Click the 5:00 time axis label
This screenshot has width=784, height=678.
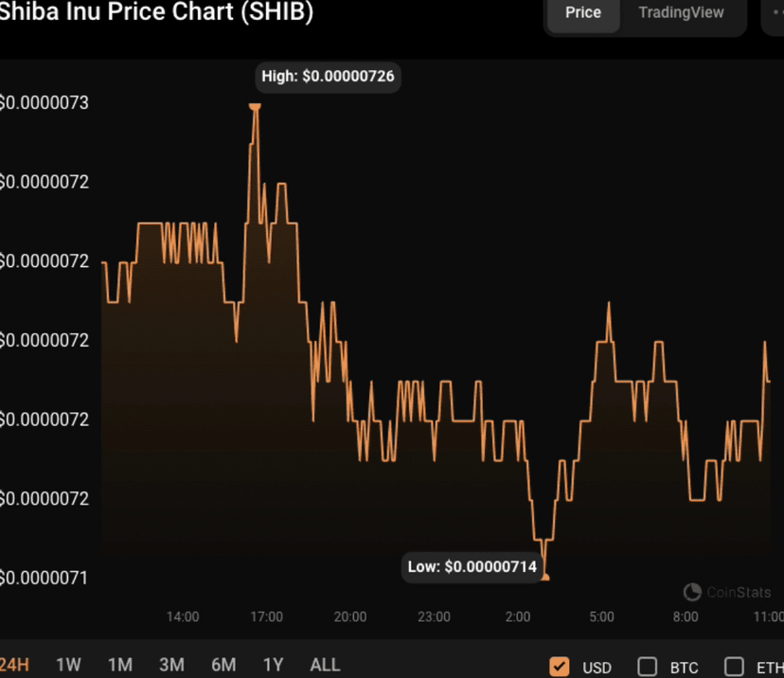click(x=601, y=616)
